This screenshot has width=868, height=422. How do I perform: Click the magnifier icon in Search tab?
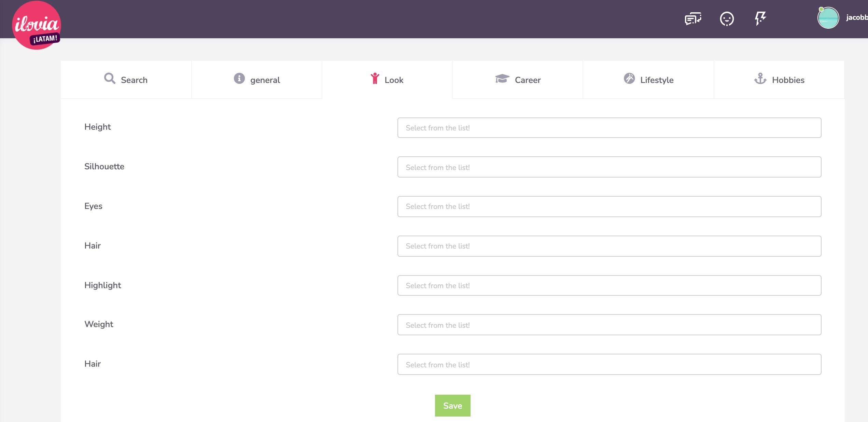(x=110, y=79)
